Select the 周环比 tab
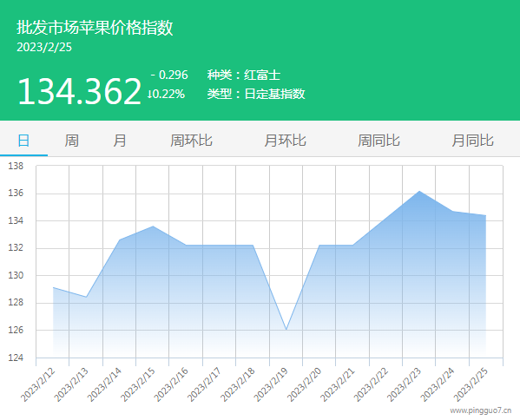Screen dimensions: 520x420 [191, 141]
